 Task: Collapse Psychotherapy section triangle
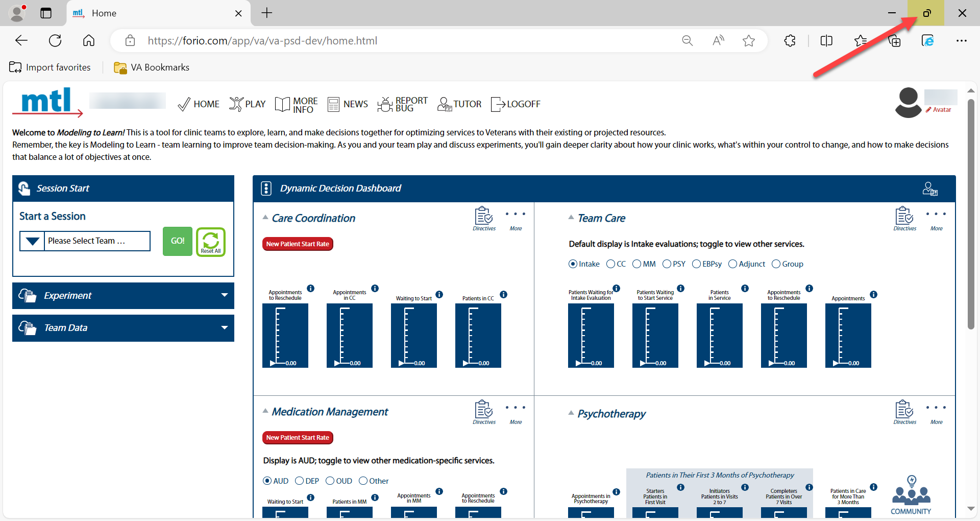pyautogui.click(x=571, y=413)
